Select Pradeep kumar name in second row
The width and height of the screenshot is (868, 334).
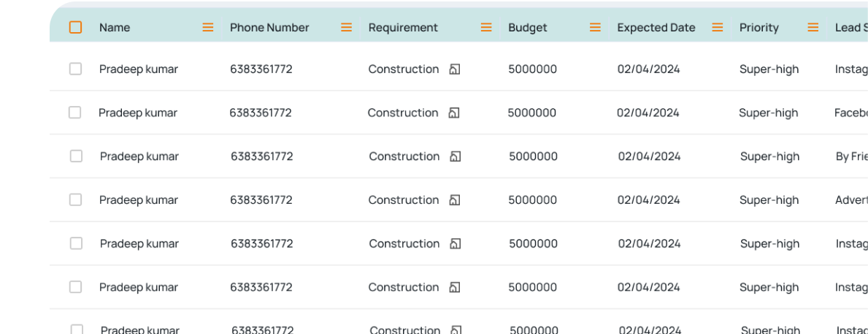[138, 113]
